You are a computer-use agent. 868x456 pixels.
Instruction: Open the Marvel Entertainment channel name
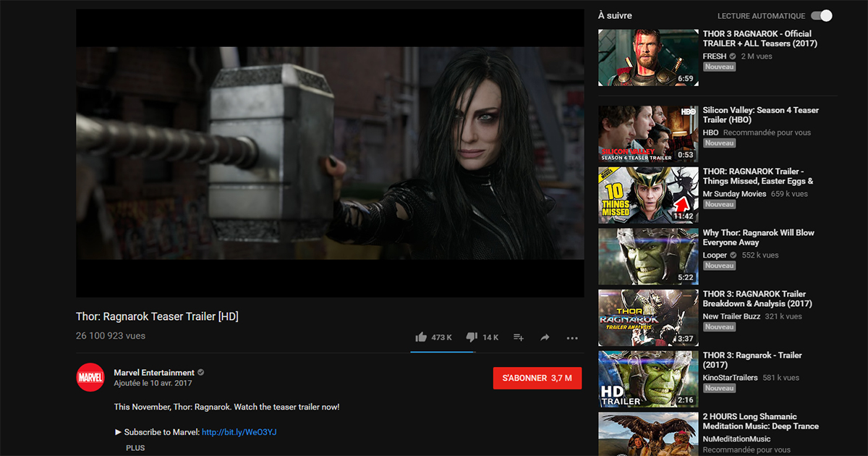(154, 373)
